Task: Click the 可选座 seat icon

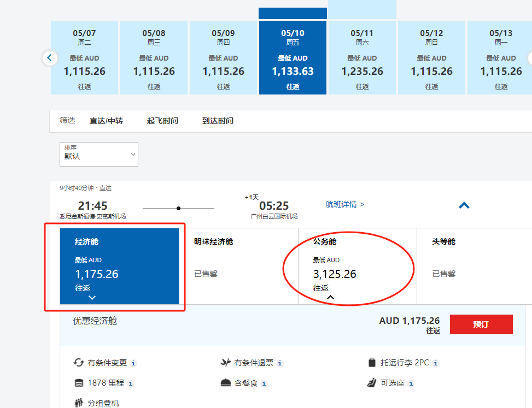Action: click(x=372, y=382)
